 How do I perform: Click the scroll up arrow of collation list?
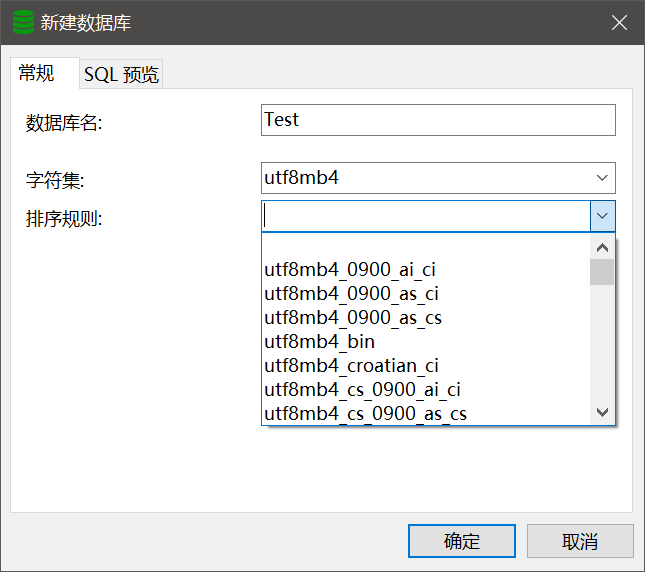(x=602, y=248)
